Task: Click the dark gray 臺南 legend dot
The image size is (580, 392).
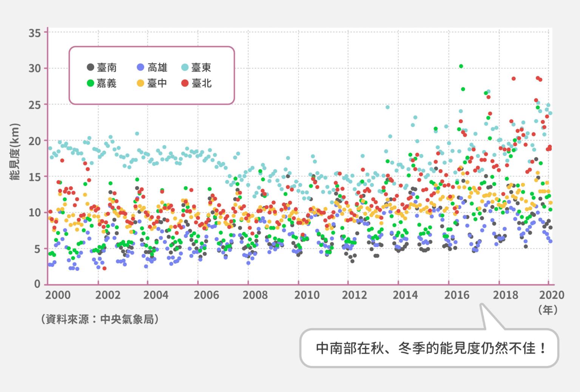Action: [x=90, y=68]
